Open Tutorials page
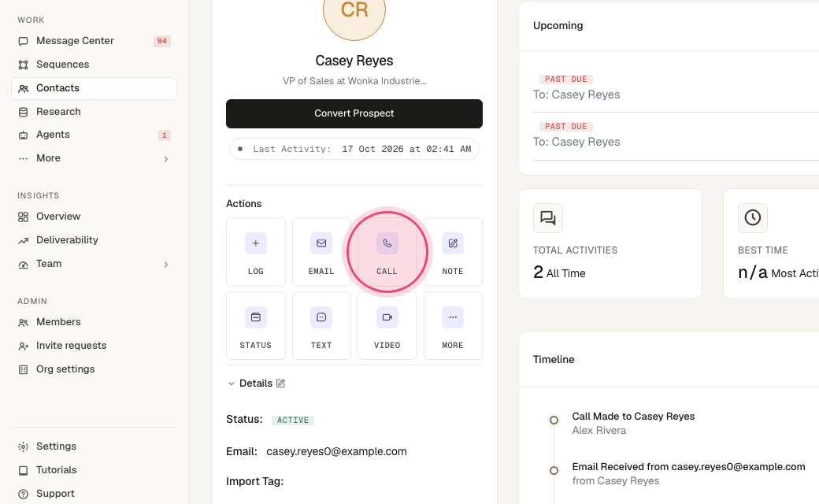Screen dimensions: 819x504 [x=94, y=470]
